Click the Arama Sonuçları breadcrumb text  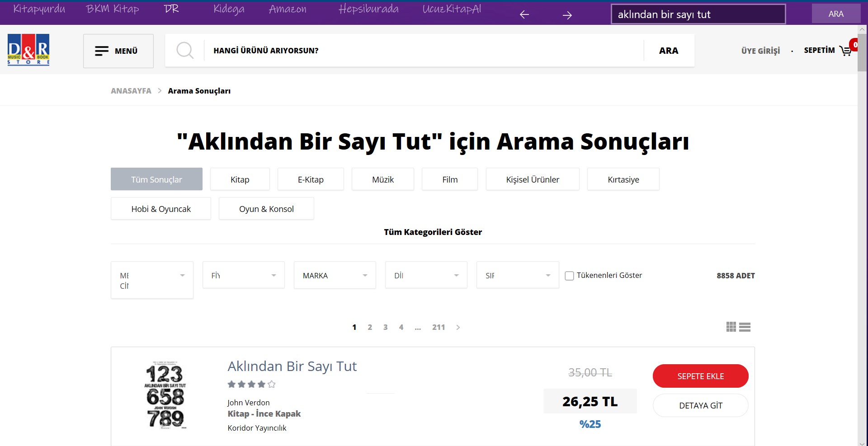pos(199,91)
